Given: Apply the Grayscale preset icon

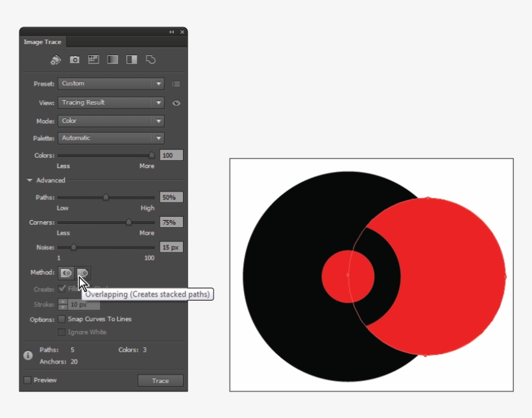Looking at the screenshot, I should (x=113, y=60).
